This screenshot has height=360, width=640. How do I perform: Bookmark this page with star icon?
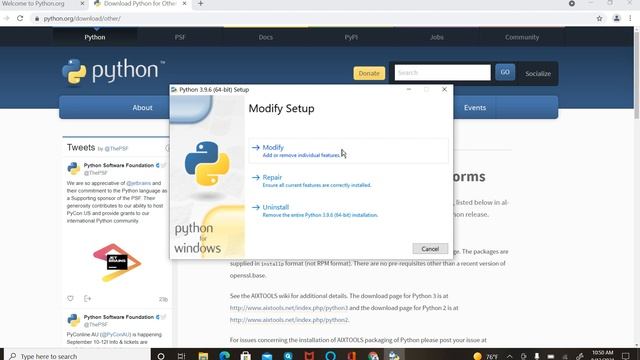599,18
